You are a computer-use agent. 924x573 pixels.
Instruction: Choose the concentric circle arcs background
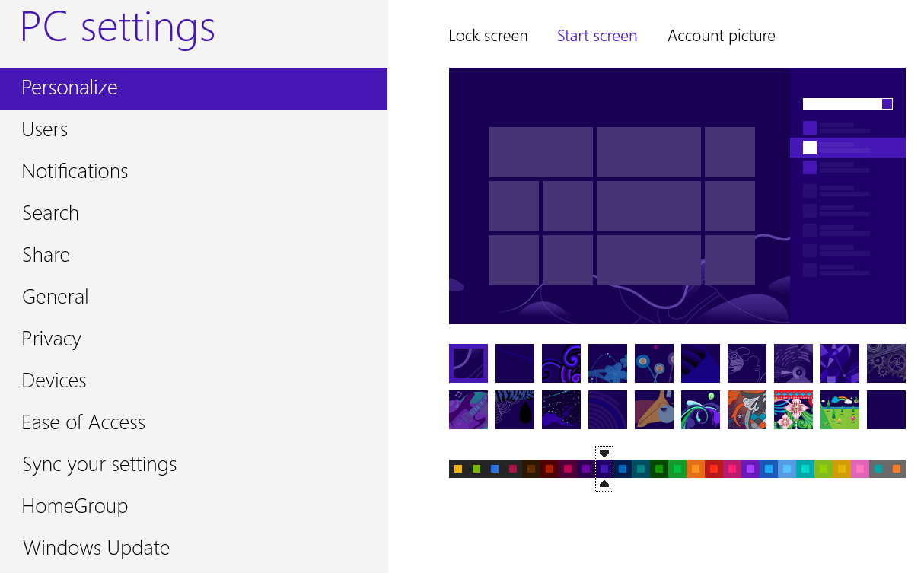click(607, 409)
